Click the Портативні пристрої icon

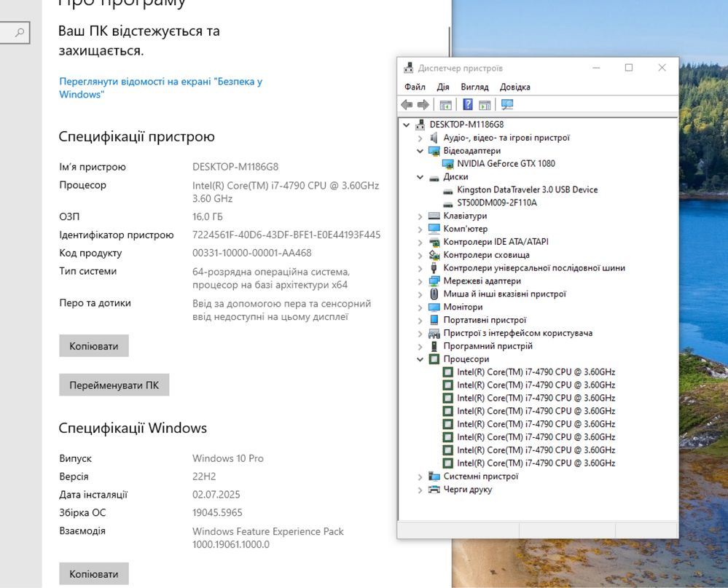tap(434, 320)
